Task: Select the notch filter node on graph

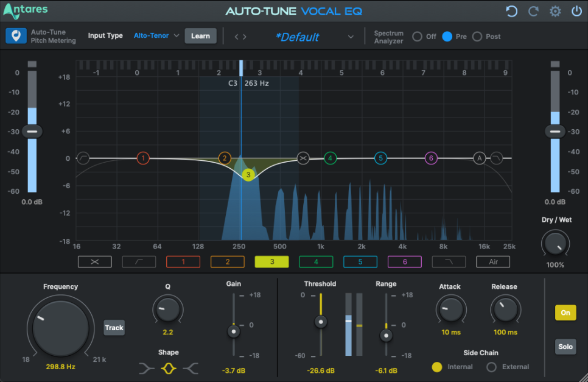Action: click(303, 158)
